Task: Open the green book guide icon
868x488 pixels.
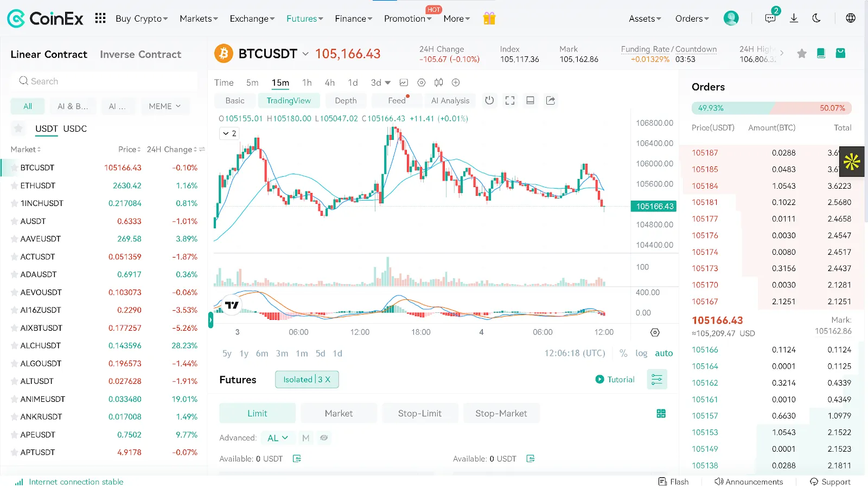Action: [821, 53]
